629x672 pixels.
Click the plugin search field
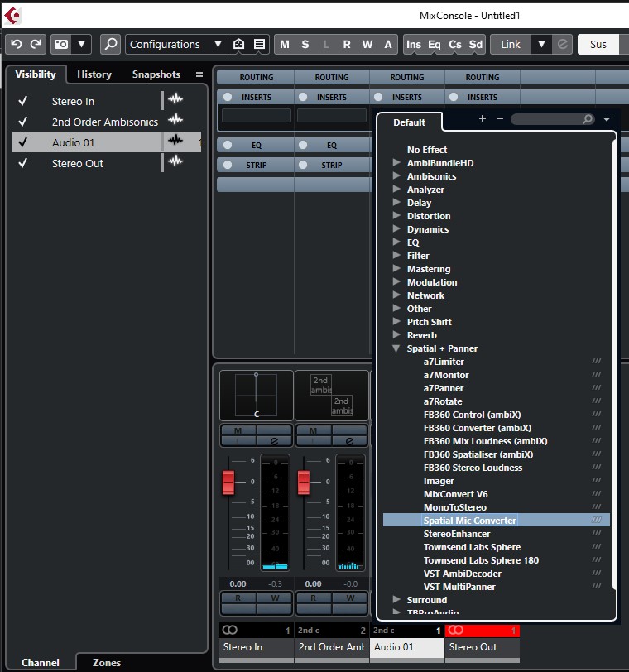tap(553, 119)
